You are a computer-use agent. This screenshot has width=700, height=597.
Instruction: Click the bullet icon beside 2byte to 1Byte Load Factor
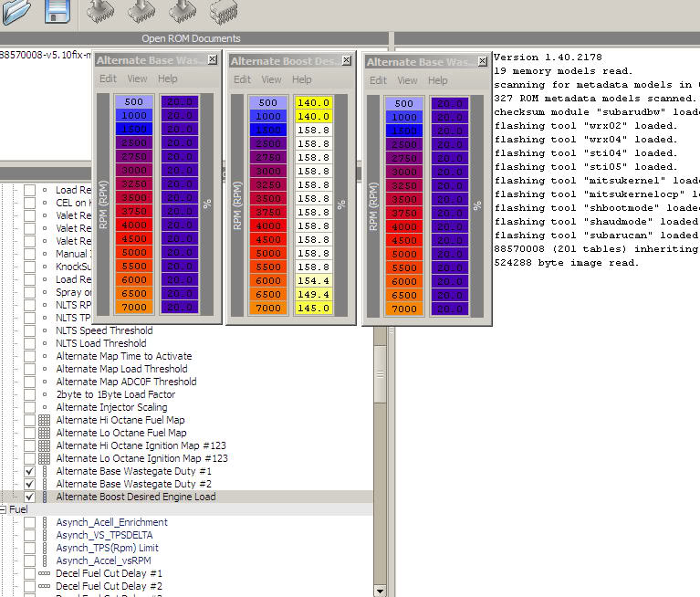point(44,394)
